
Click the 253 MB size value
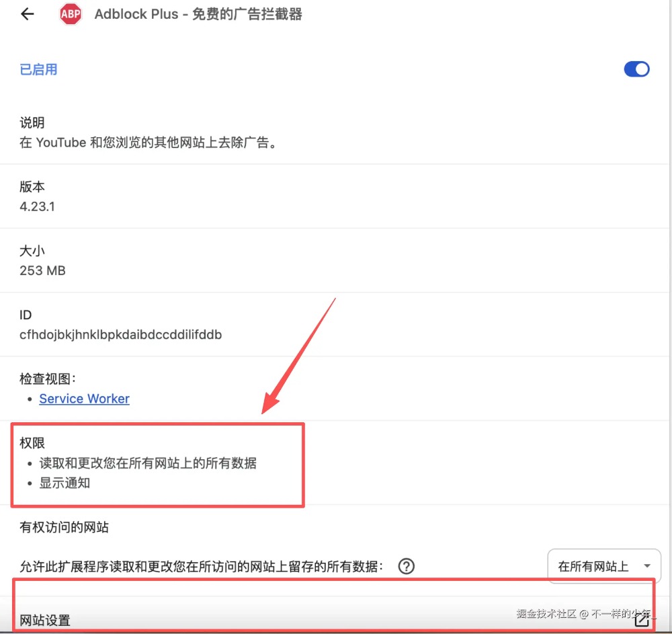coord(42,271)
